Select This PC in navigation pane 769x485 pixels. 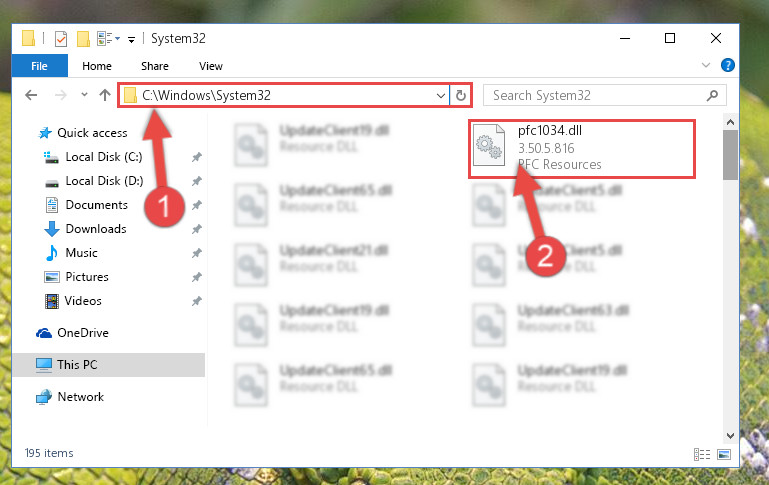(x=77, y=365)
